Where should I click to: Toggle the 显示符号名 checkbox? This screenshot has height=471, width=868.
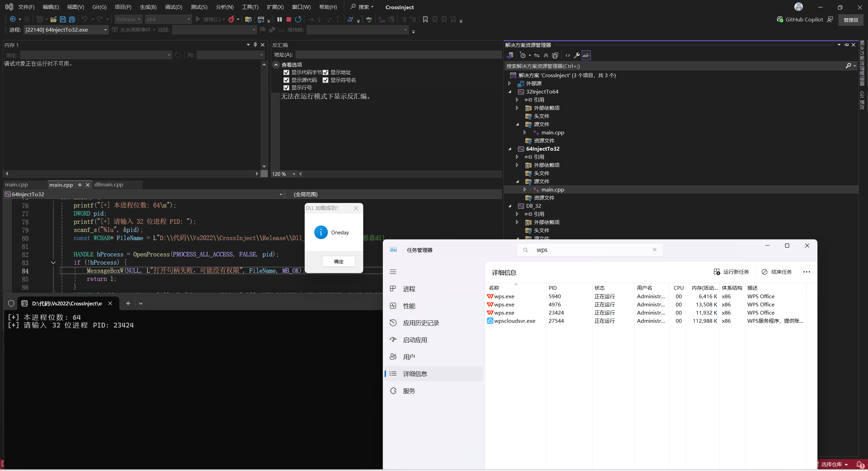325,80
